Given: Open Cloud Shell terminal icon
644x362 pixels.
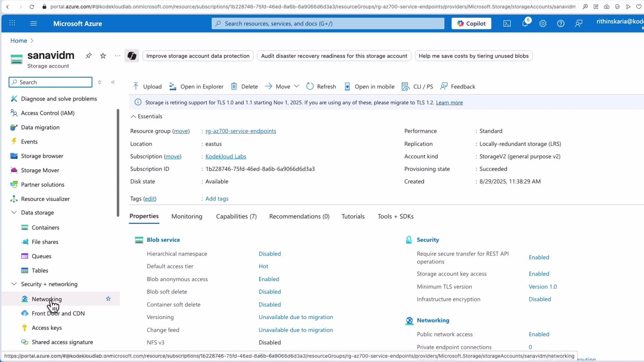Looking at the screenshot, I should [x=507, y=23].
